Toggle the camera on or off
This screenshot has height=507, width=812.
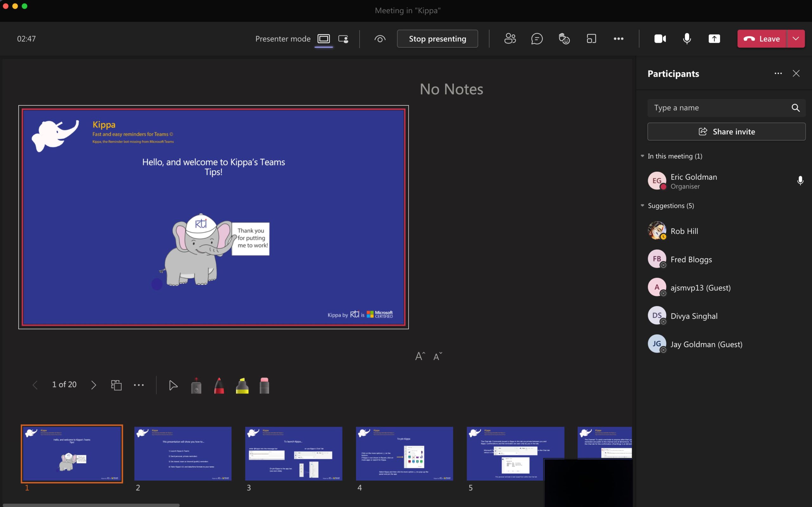tap(660, 39)
